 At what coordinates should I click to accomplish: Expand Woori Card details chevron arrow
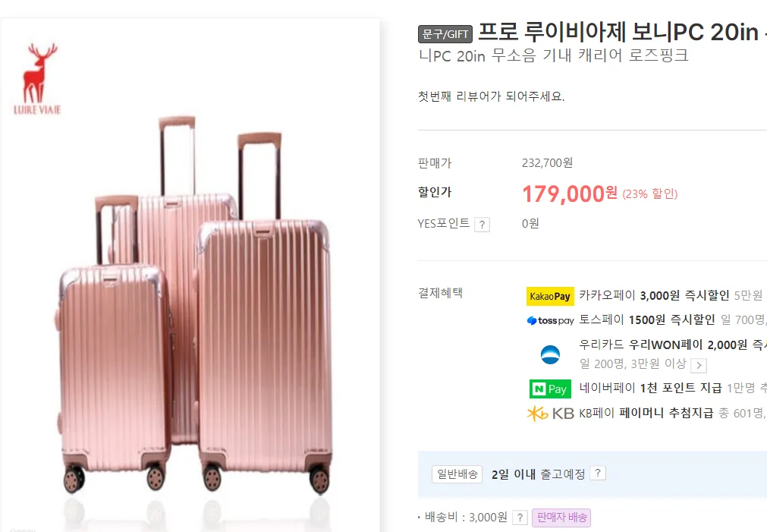coord(699,365)
